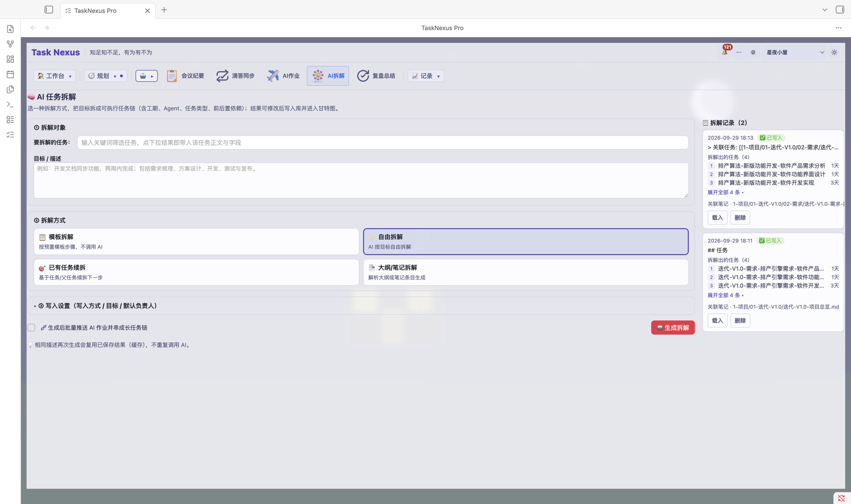Click the cupcake icon dropdown button
The width and height of the screenshot is (851, 504).
point(147,76)
